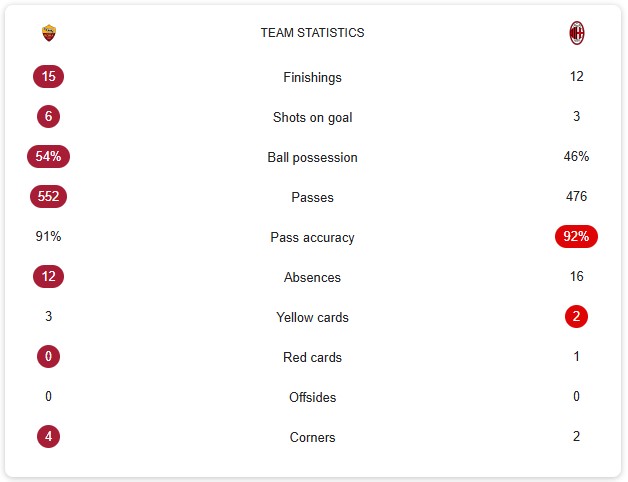Click the 552 passes badge

[x=48, y=196]
